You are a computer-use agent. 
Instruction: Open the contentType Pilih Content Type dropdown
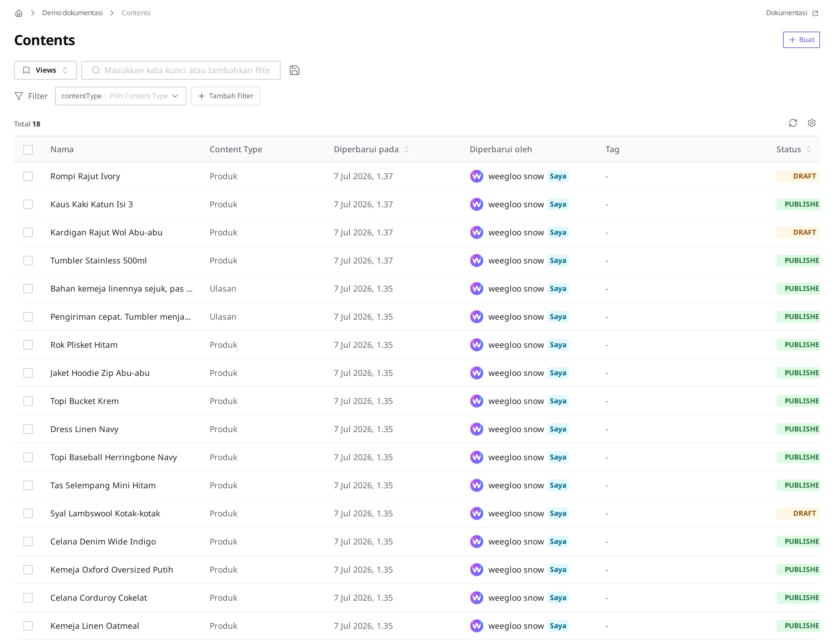point(120,96)
